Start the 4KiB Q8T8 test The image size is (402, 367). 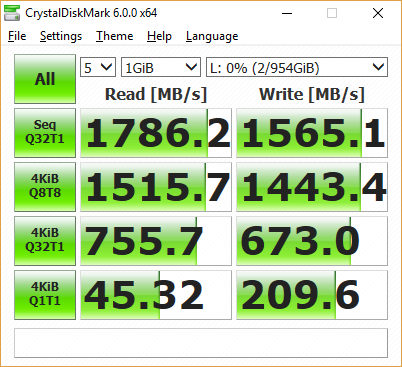point(45,187)
